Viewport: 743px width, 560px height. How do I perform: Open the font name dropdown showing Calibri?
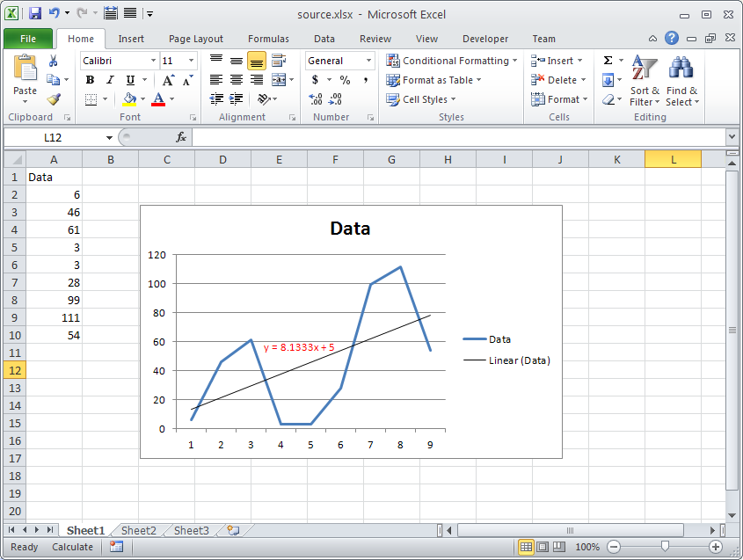click(x=153, y=61)
